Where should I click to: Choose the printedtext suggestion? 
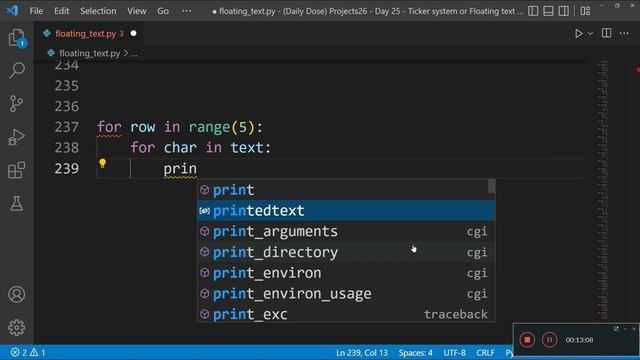[346, 211]
